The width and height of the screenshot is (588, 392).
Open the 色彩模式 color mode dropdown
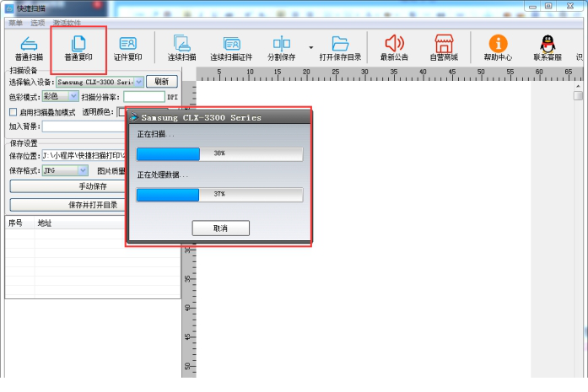(73, 97)
